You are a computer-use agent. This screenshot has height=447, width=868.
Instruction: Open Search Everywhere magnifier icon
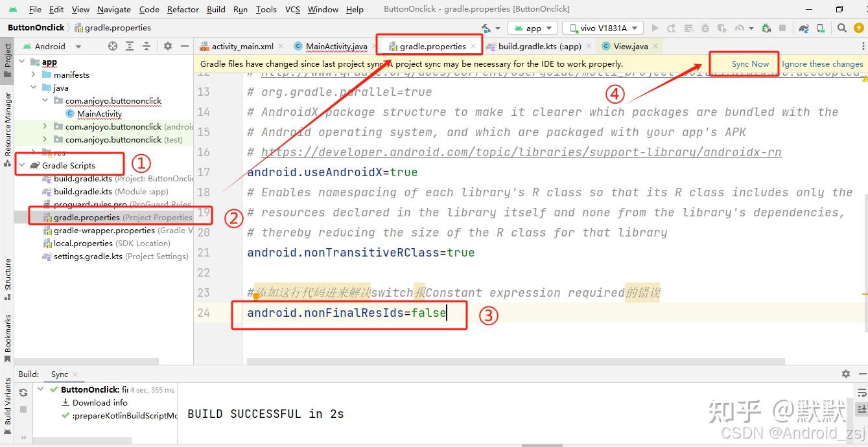[841, 28]
